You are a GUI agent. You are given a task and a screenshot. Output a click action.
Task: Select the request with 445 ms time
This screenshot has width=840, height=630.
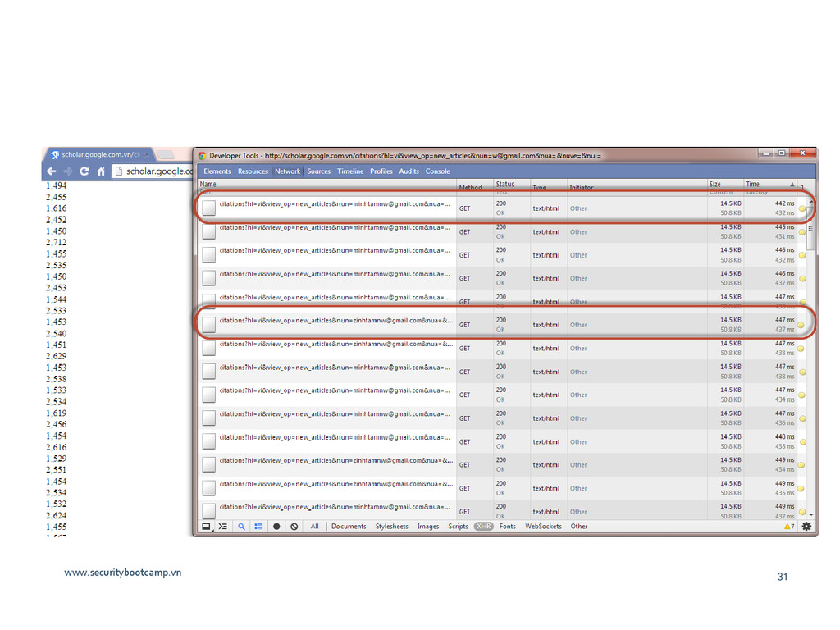tap(503, 231)
